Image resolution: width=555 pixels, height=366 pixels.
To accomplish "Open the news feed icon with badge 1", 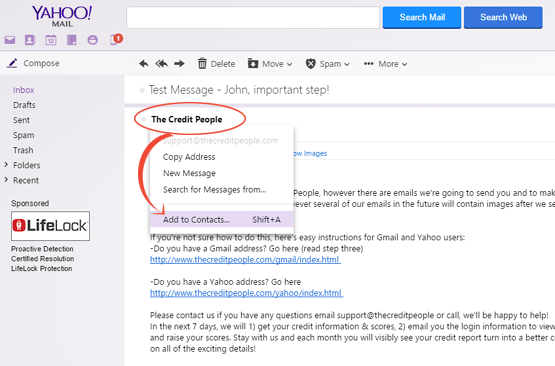I will tap(116, 39).
